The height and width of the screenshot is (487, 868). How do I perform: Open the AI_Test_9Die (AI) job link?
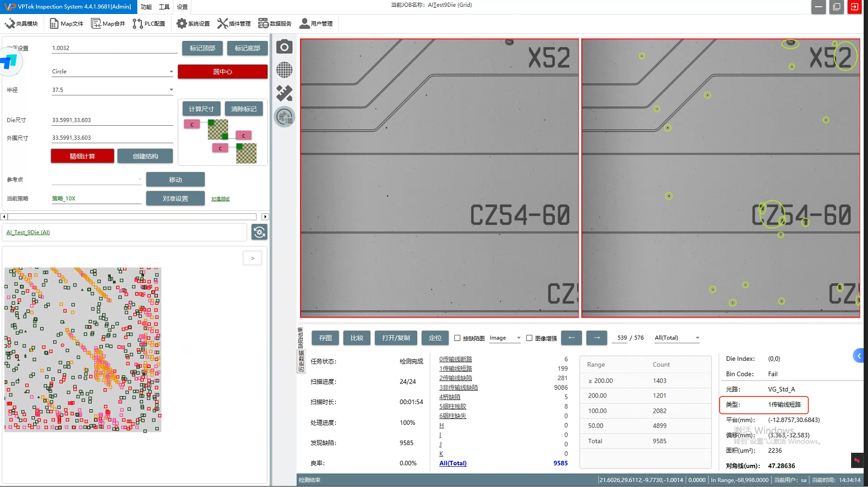(28, 232)
